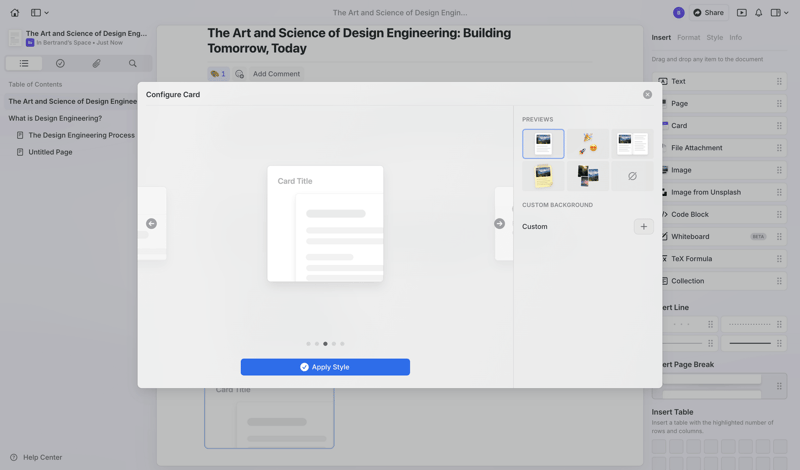Go to next card style arrow

[499, 224]
